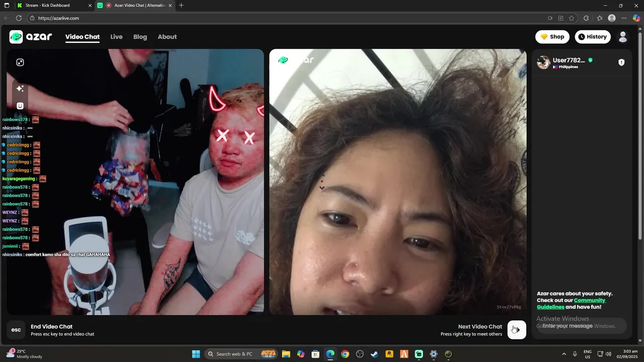
Task: Click the camera in use icon in address bar
Action: (x=550, y=18)
